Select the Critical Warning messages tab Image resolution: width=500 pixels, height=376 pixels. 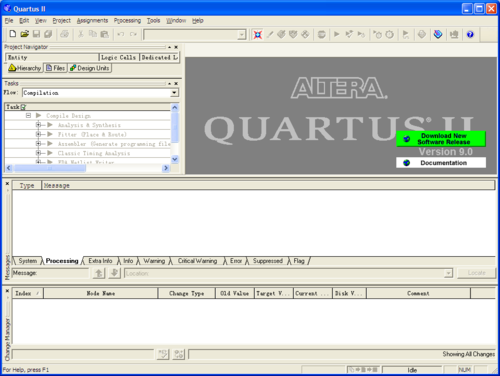tap(197, 261)
